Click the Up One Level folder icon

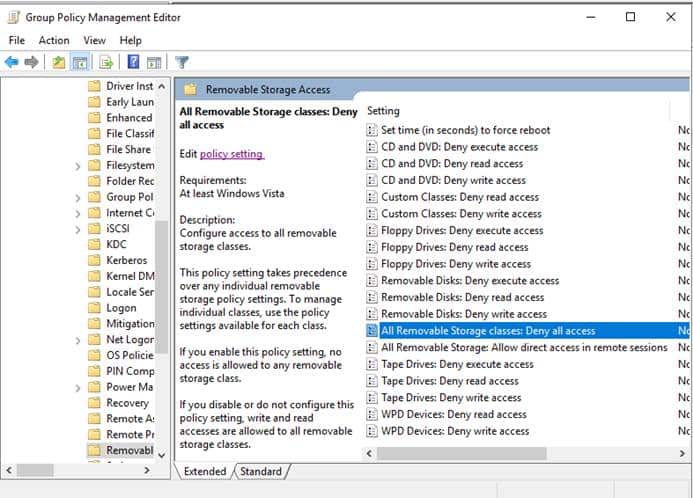point(59,62)
